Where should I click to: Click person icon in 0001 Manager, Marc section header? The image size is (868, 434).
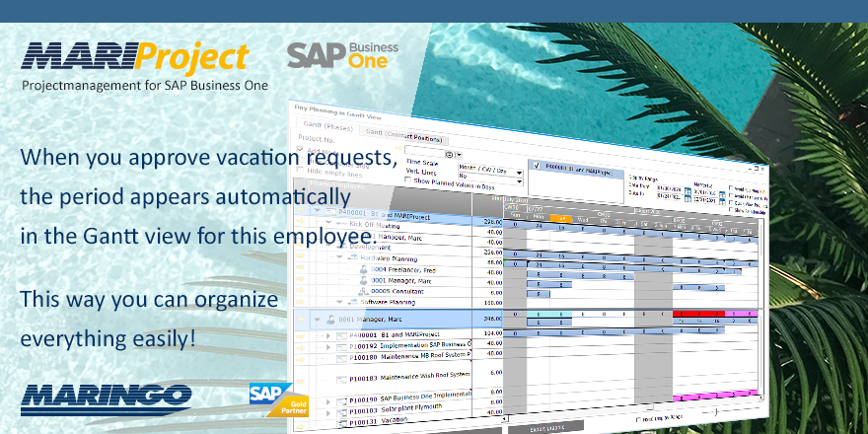click(329, 320)
